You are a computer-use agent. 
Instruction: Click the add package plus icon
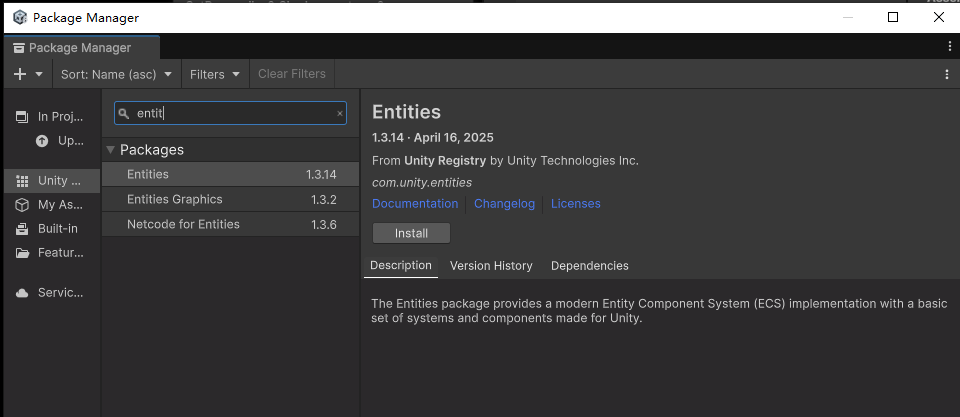(x=20, y=74)
